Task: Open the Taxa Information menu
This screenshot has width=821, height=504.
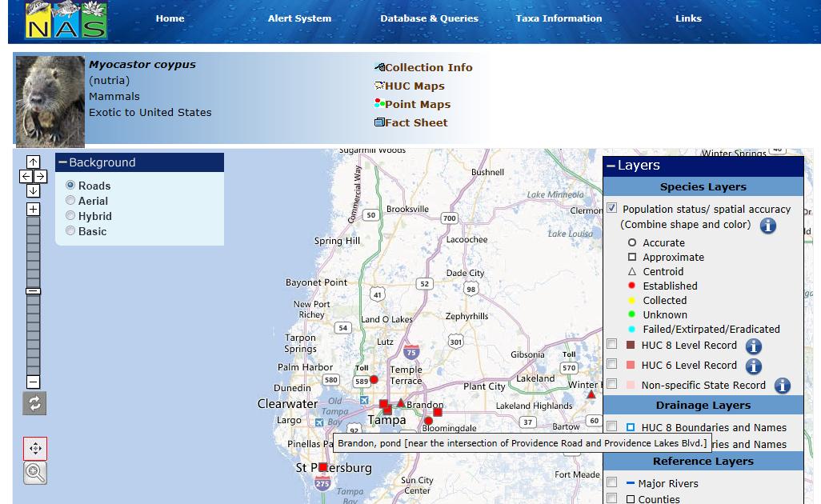Action: pyautogui.click(x=559, y=18)
